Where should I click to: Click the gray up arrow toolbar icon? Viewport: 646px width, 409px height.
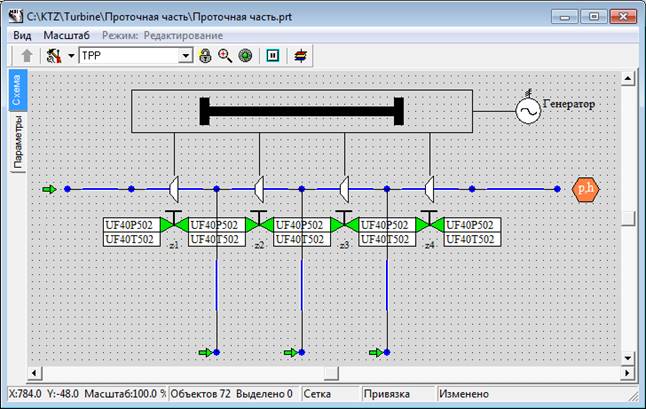26,56
